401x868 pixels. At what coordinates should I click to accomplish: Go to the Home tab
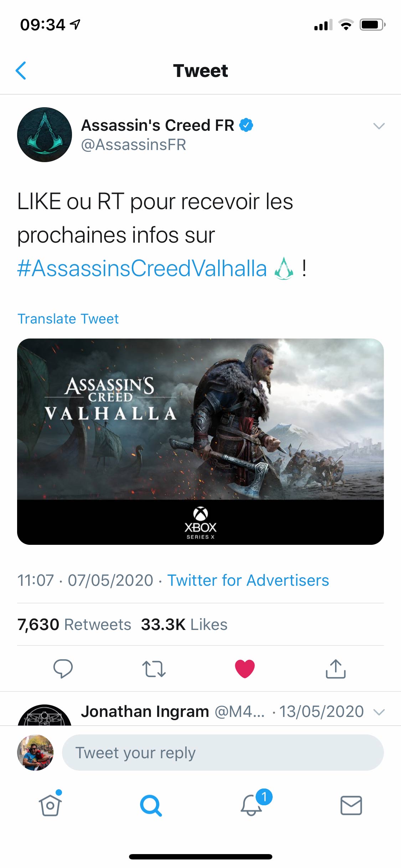(50, 805)
